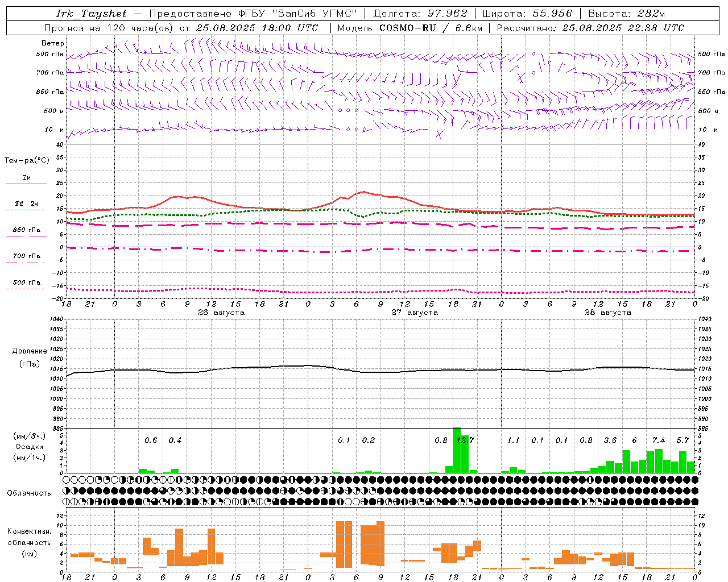
Task: Click the Тем-ра(°C) panel label
Action: 27,161
